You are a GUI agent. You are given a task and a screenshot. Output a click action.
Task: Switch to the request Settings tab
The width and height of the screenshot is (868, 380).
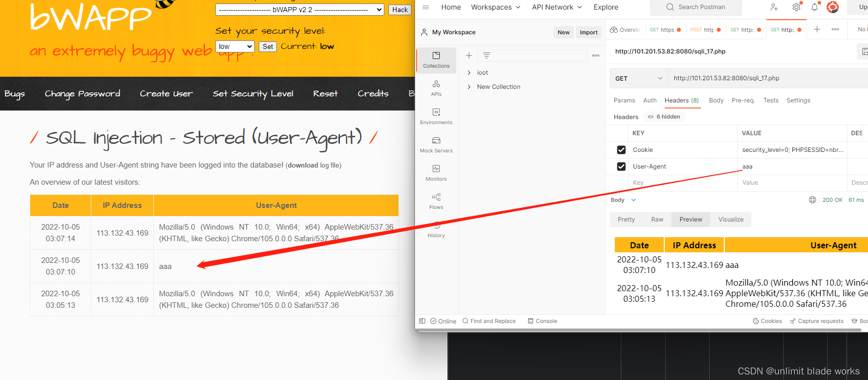click(x=798, y=100)
